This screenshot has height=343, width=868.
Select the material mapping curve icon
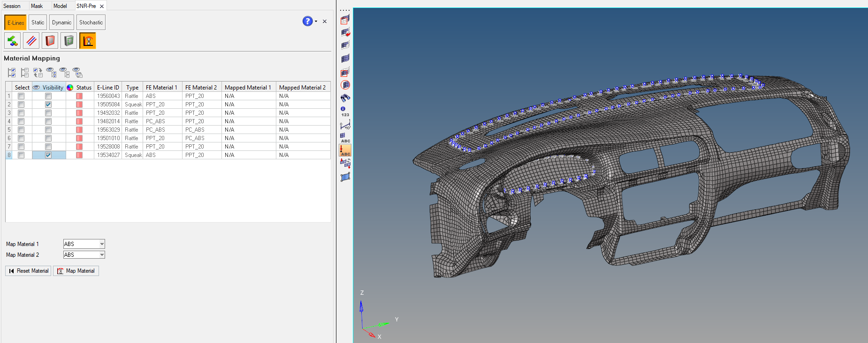[88, 41]
